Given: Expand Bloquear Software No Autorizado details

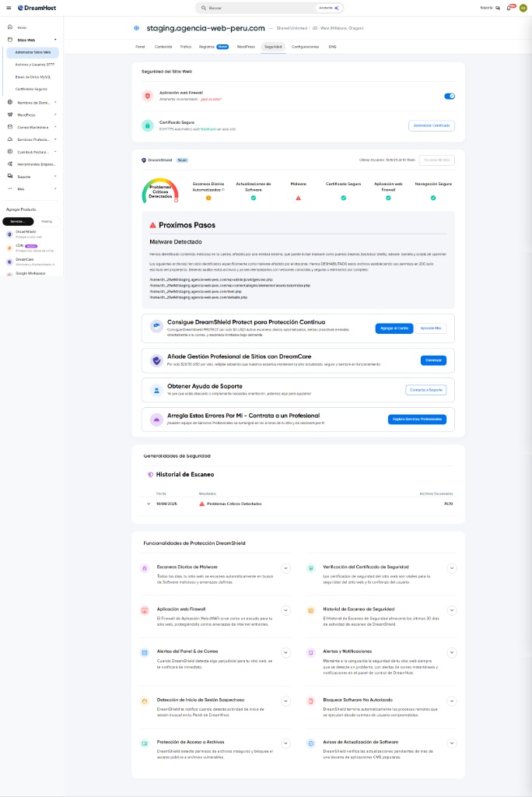Looking at the screenshot, I should point(452,702).
